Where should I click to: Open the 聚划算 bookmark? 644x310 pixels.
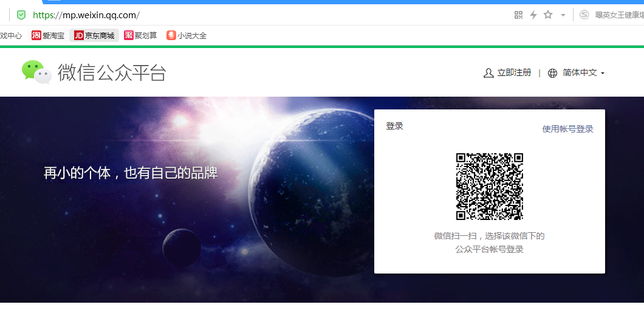tap(140, 35)
